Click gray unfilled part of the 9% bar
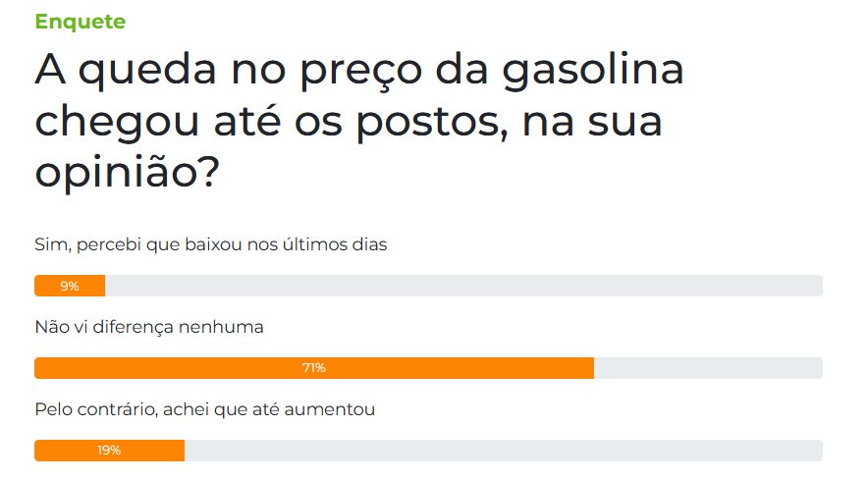Screen dimensions: 868x481 (461, 286)
